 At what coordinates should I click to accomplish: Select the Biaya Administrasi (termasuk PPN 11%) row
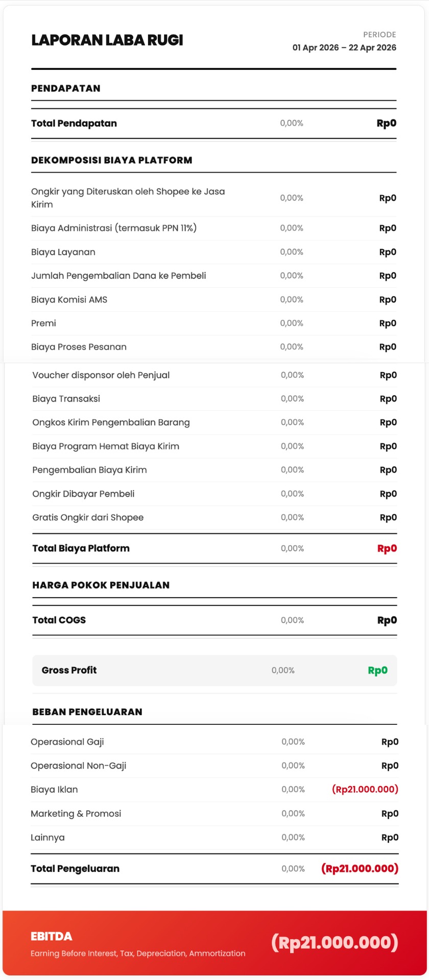click(x=114, y=228)
